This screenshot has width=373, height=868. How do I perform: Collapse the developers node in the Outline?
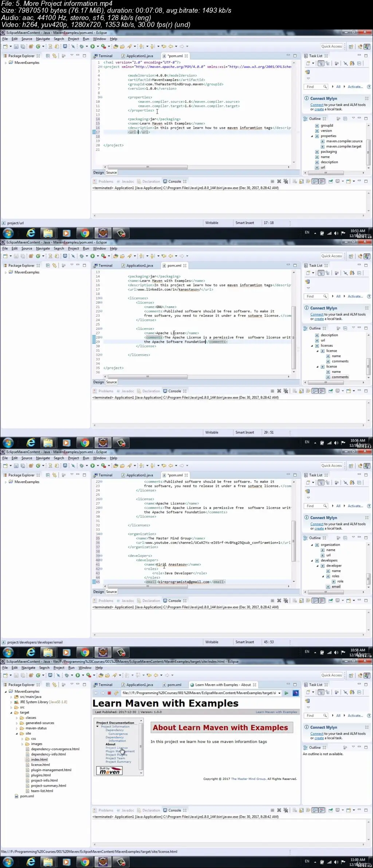click(312, 561)
